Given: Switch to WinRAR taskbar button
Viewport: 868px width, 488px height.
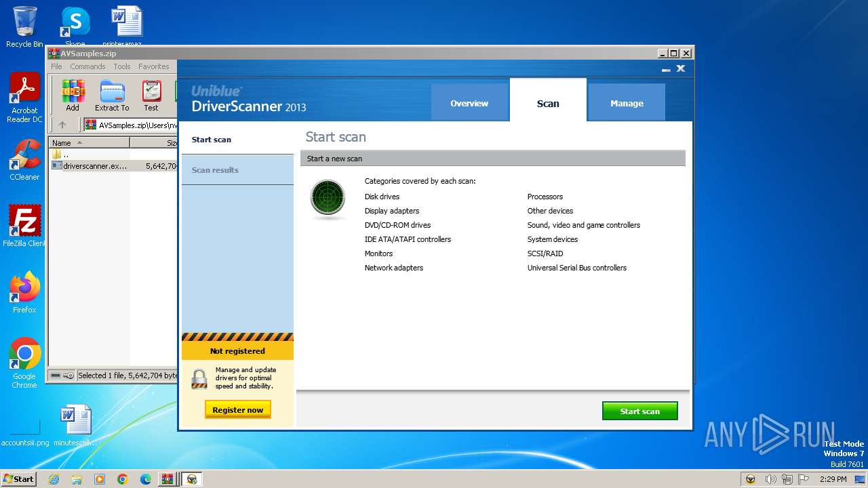Looking at the screenshot, I should click(x=167, y=479).
